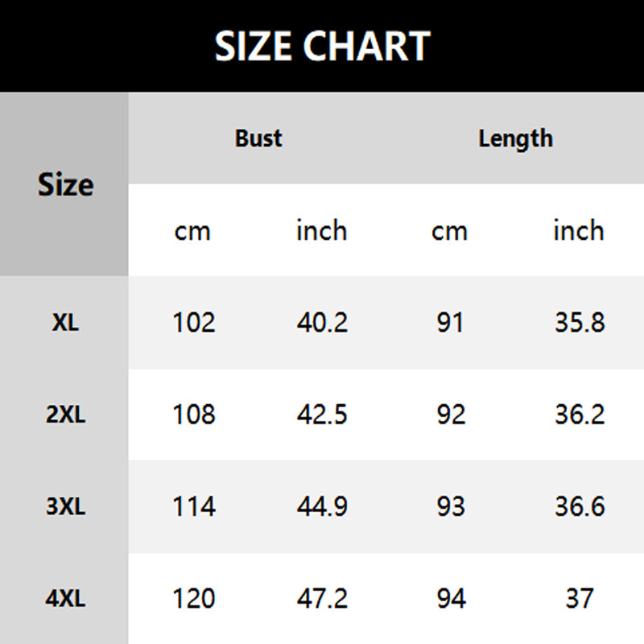Click the 3XL length inch value 36.6
The width and height of the screenshot is (644, 644).
[580, 506]
